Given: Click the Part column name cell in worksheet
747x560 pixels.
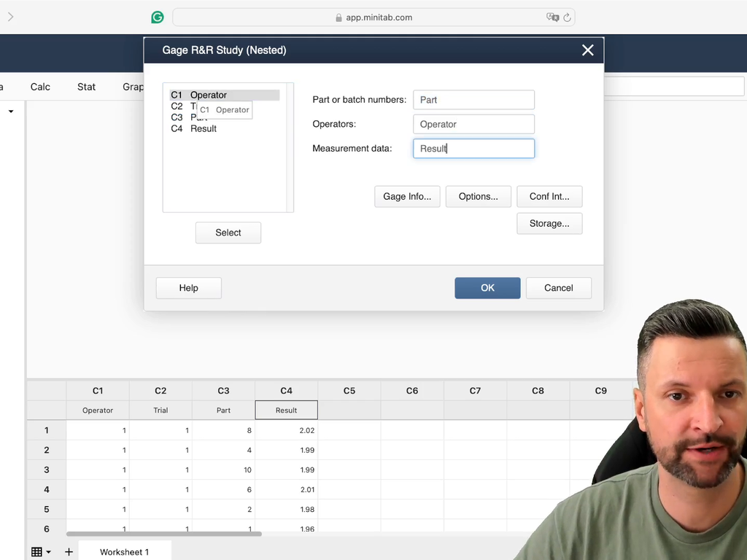Looking at the screenshot, I should pos(223,410).
